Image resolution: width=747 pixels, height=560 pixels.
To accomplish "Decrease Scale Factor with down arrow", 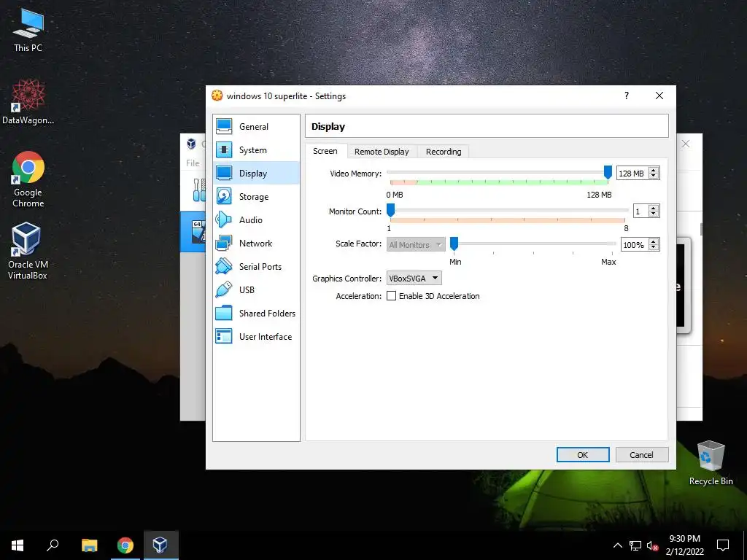I will tap(654, 248).
